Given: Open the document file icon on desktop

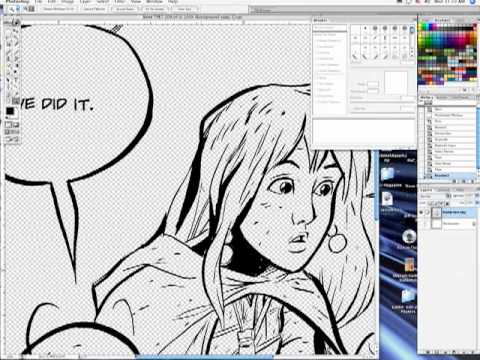Looking at the screenshot, I should point(387,198).
